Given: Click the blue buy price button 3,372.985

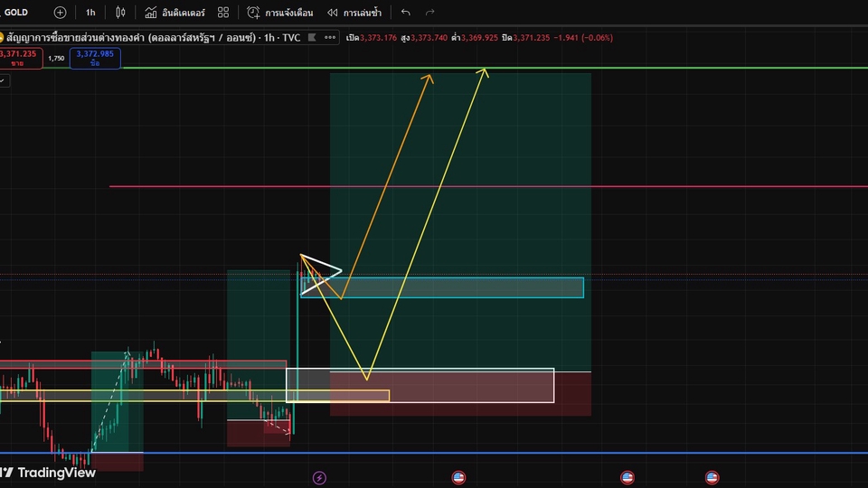Looking at the screenshot, I should point(94,58).
